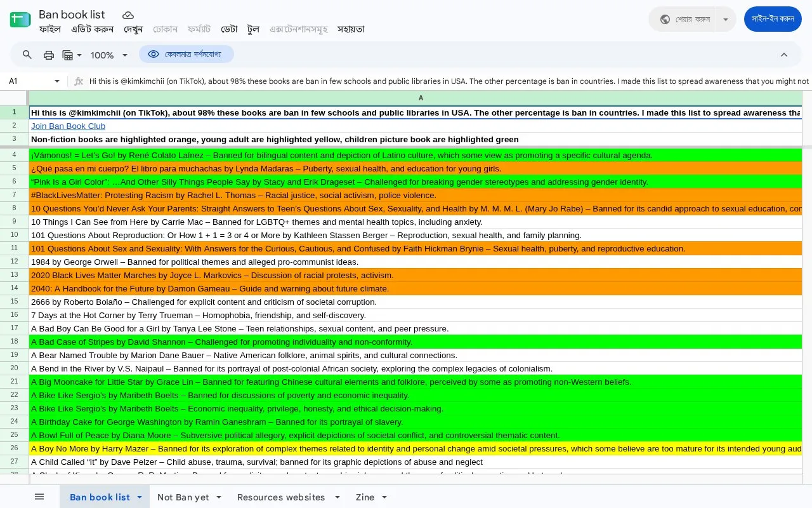812x508 pixels.
Task: Select the 1984 by George Orwell cell
Action: [416, 262]
